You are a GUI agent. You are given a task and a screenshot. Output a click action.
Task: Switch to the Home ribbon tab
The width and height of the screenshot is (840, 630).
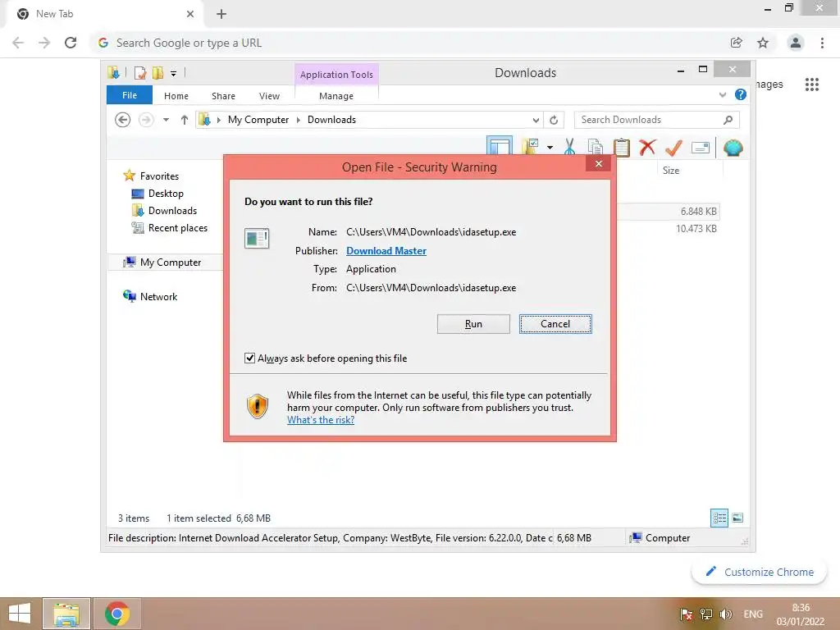tap(176, 96)
